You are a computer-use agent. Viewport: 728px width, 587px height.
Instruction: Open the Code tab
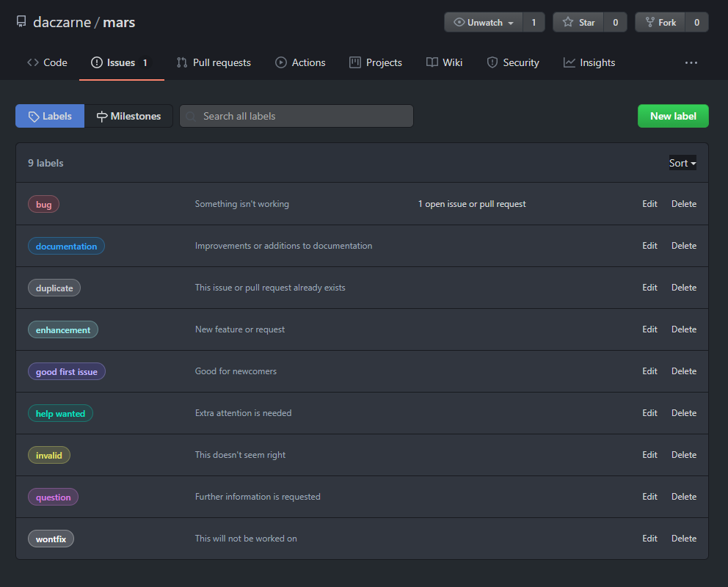click(x=47, y=62)
